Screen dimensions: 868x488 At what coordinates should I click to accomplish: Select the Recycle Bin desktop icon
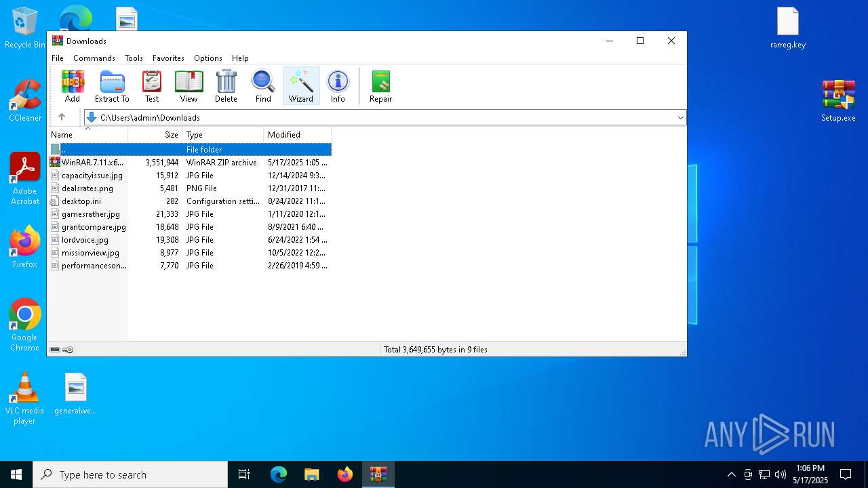pyautogui.click(x=25, y=28)
